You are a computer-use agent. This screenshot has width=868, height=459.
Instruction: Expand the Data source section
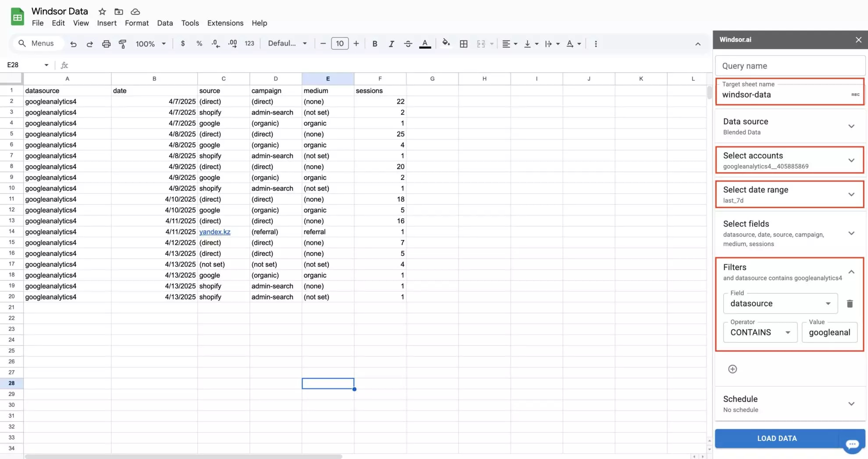pyautogui.click(x=790, y=126)
